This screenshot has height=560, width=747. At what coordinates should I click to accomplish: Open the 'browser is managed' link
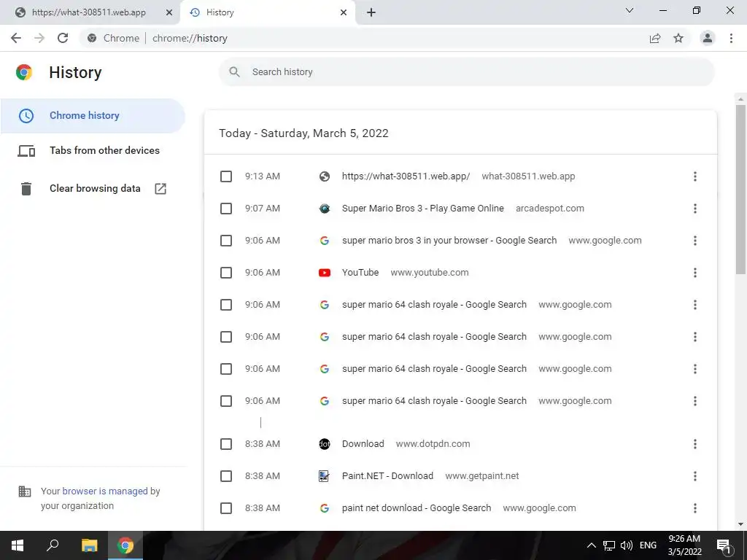click(x=105, y=491)
